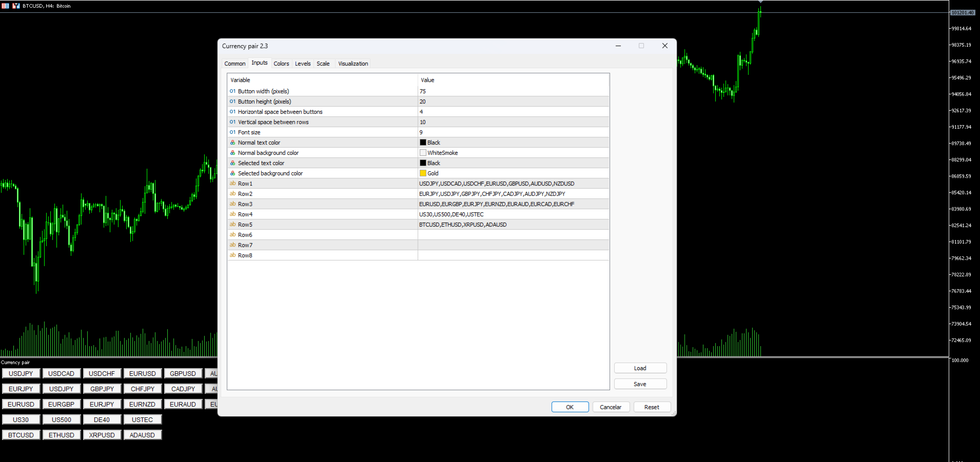
Task: Click the empty Row8 value field
Action: [514, 255]
